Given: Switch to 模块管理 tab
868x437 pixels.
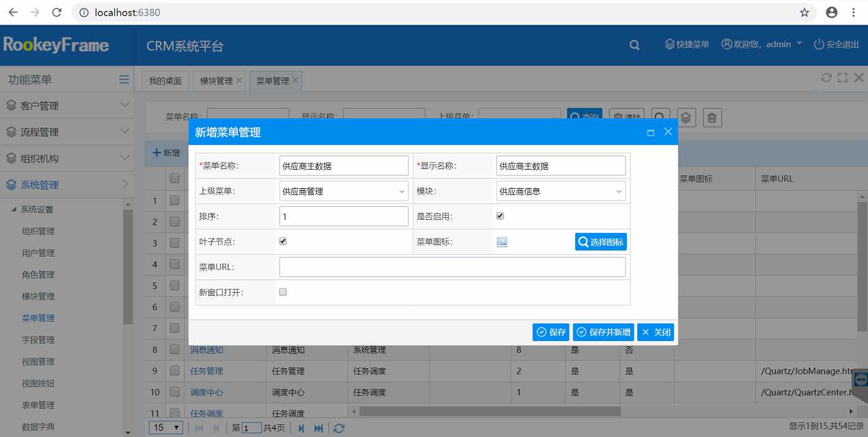Looking at the screenshot, I should coord(216,81).
